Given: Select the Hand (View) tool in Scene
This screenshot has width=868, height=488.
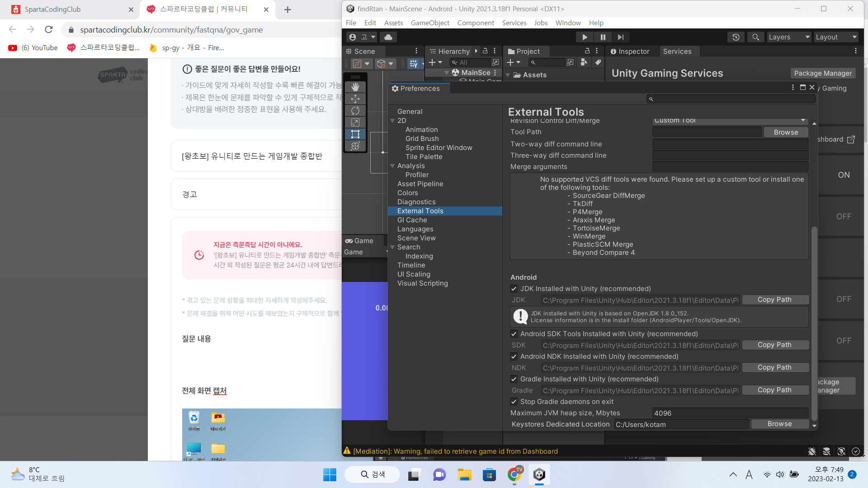Looking at the screenshot, I should click(355, 87).
